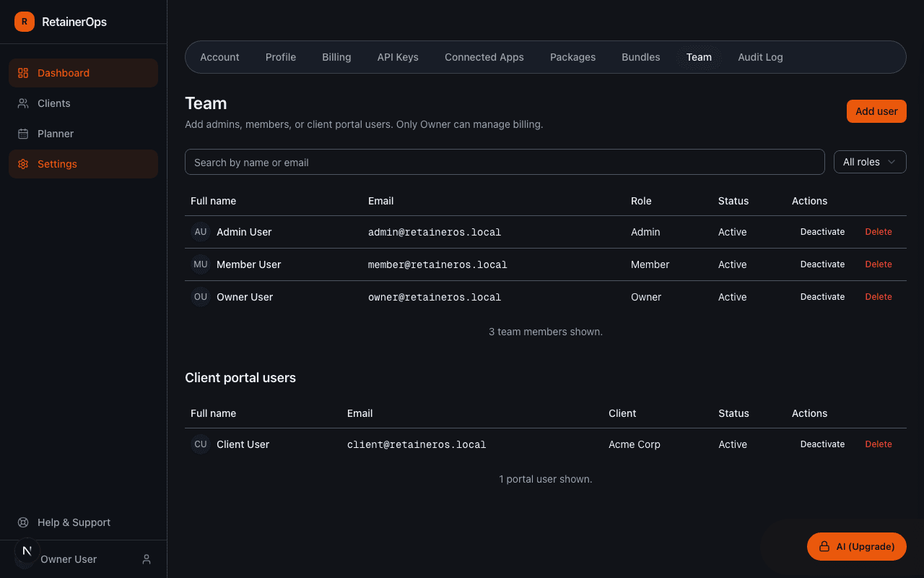Click the Dashboard grid icon
Image resolution: width=924 pixels, height=578 pixels.
(x=23, y=73)
